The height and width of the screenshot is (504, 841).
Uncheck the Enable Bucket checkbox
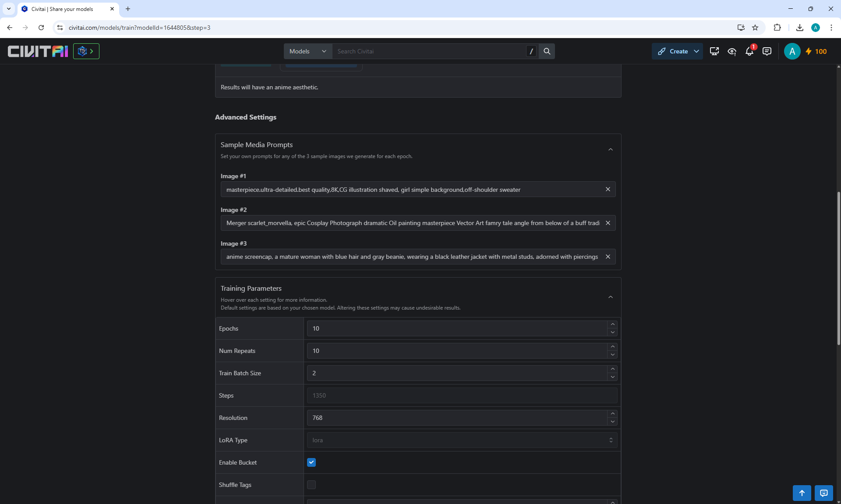[x=311, y=462]
